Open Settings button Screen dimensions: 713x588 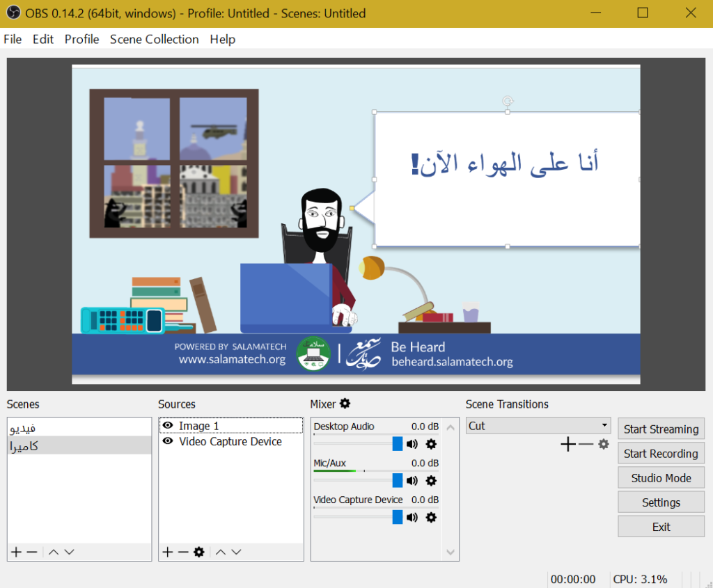[x=661, y=502]
